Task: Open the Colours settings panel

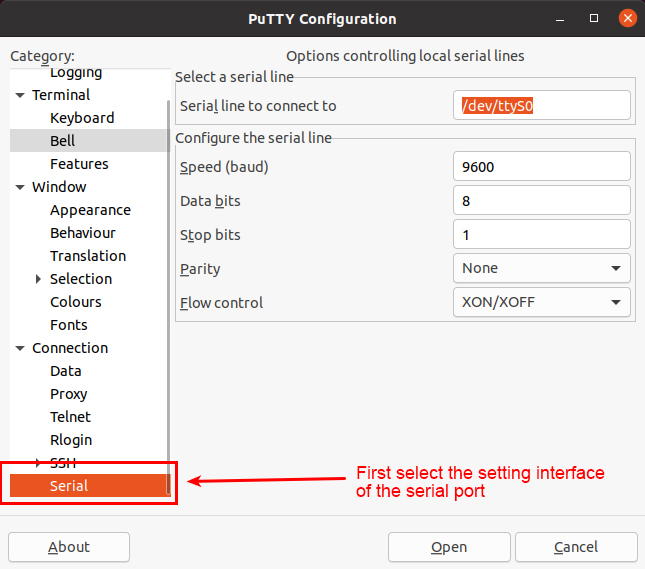Action: [x=76, y=302]
